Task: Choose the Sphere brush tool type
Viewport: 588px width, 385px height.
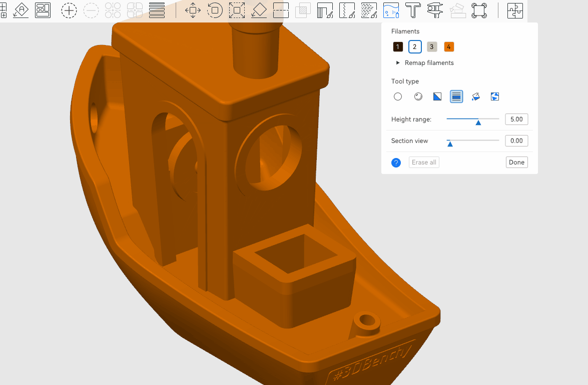Action: tap(418, 96)
